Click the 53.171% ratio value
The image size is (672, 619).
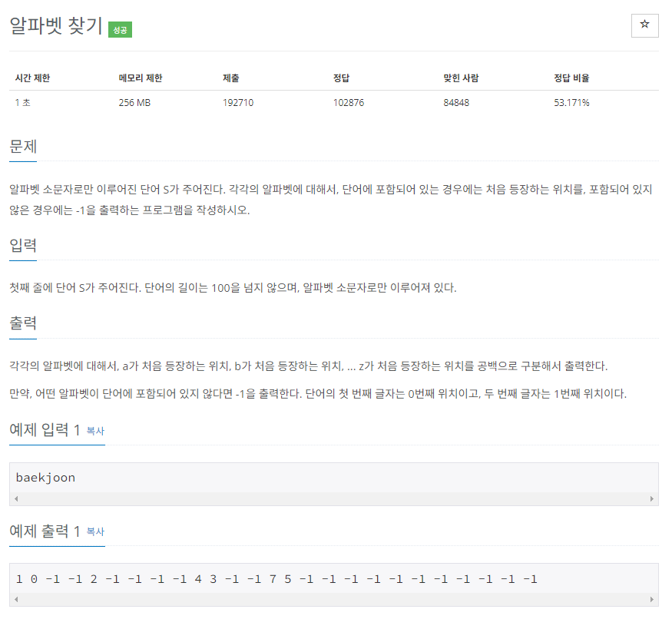[571, 102]
